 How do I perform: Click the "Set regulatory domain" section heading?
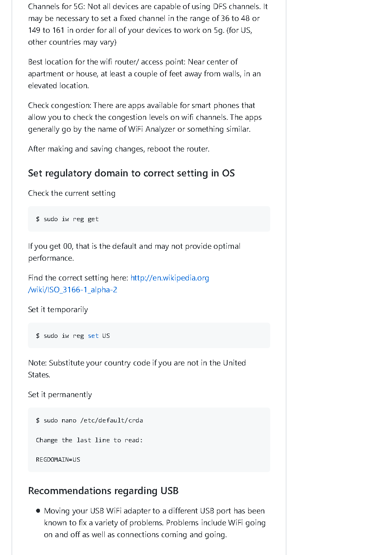tap(131, 173)
